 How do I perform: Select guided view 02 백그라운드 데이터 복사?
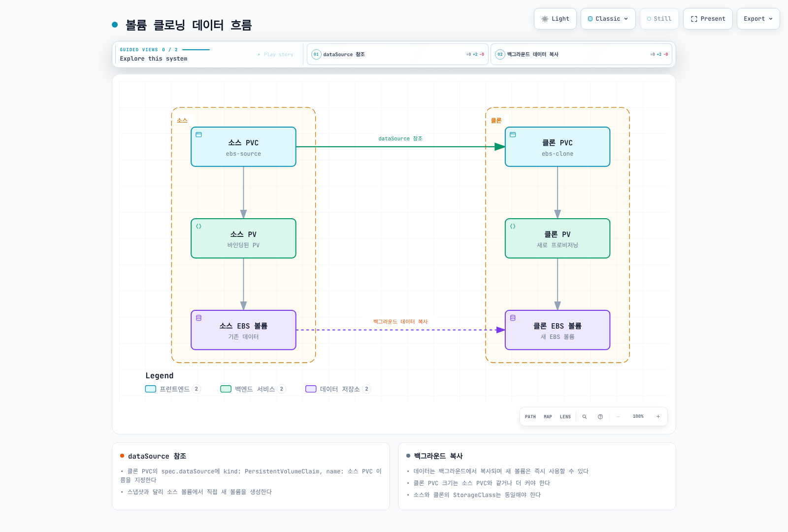581,54
